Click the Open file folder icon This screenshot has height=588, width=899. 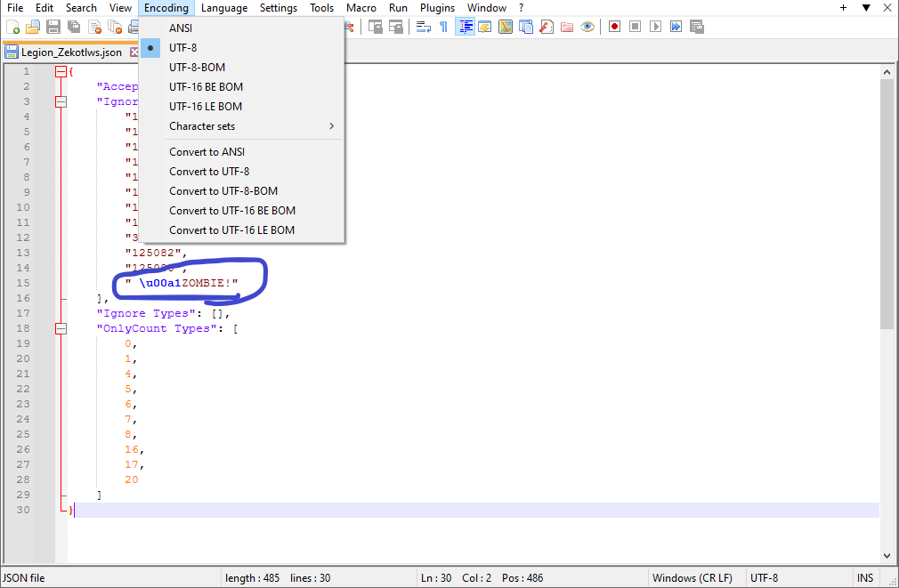click(33, 27)
